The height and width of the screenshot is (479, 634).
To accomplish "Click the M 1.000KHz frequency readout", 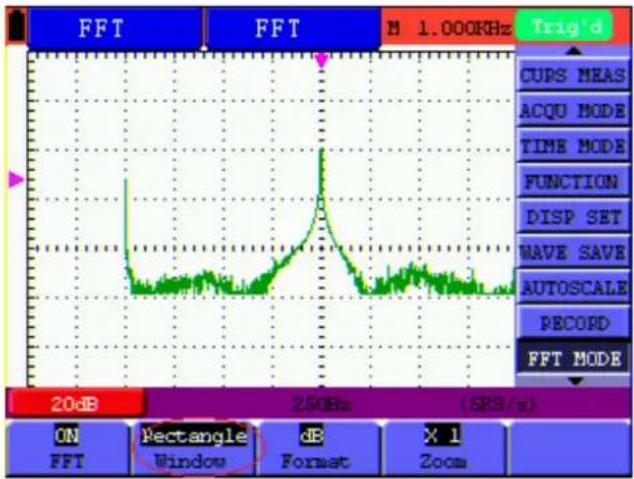I will (448, 28).
